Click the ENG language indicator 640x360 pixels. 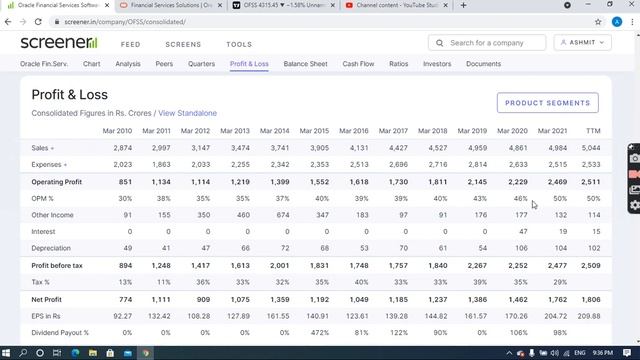[580, 353]
